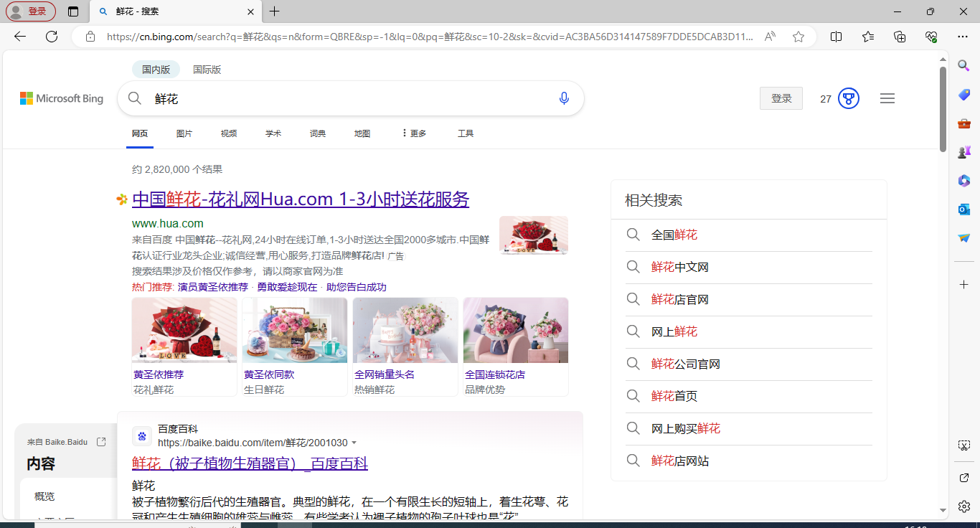Open Edge Settings and more menu
Viewport: 980px width, 528px height.
click(x=963, y=37)
